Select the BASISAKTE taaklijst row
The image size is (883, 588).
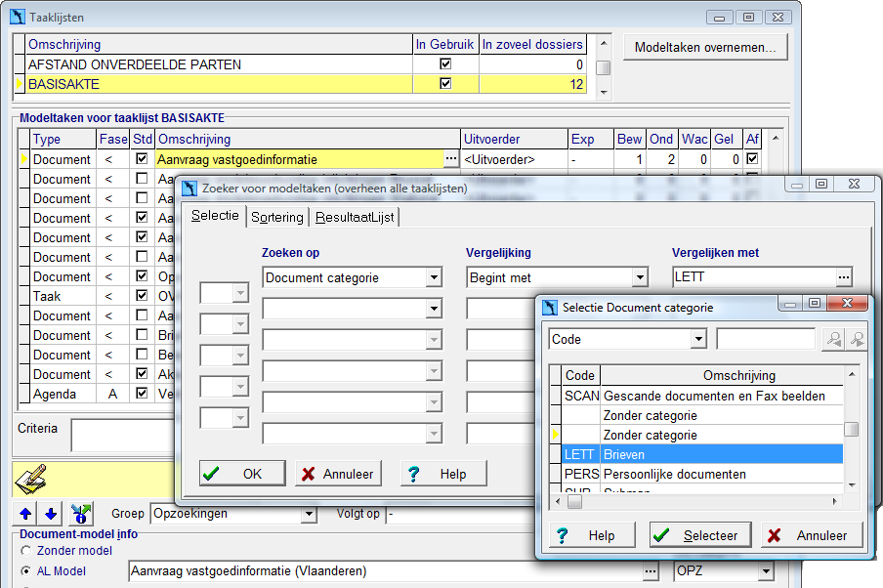(x=305, y=84)
